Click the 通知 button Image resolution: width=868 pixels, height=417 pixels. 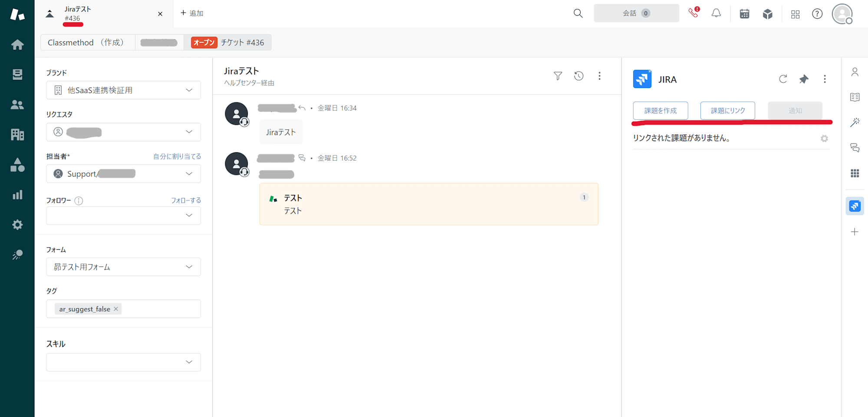[795, 111]
